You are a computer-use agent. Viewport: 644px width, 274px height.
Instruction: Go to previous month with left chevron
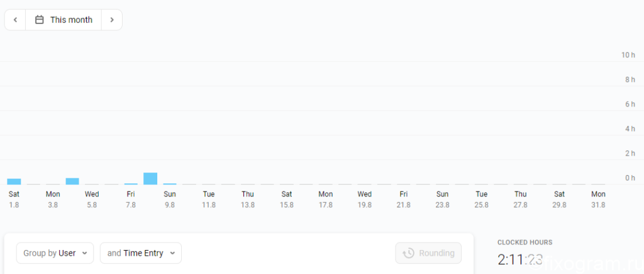(x=15, y=20)
